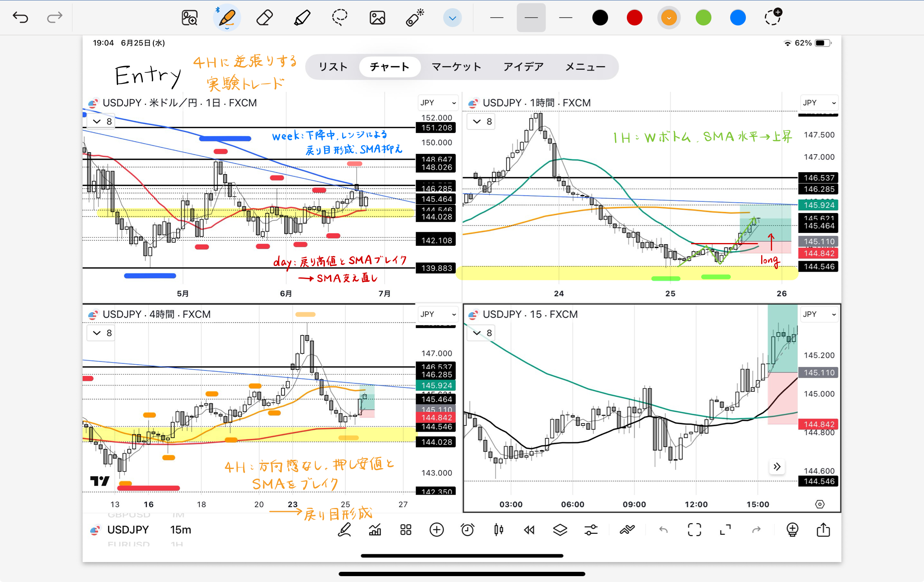
Task: Switch to the アイデア tab
Action: coord(523,67)
